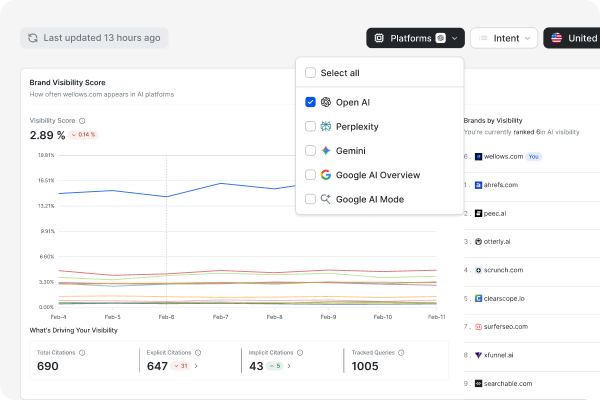Collapse the Platforms dropdown
The height and width of the screenshot is (400, 600).
(x=415, y=38)
